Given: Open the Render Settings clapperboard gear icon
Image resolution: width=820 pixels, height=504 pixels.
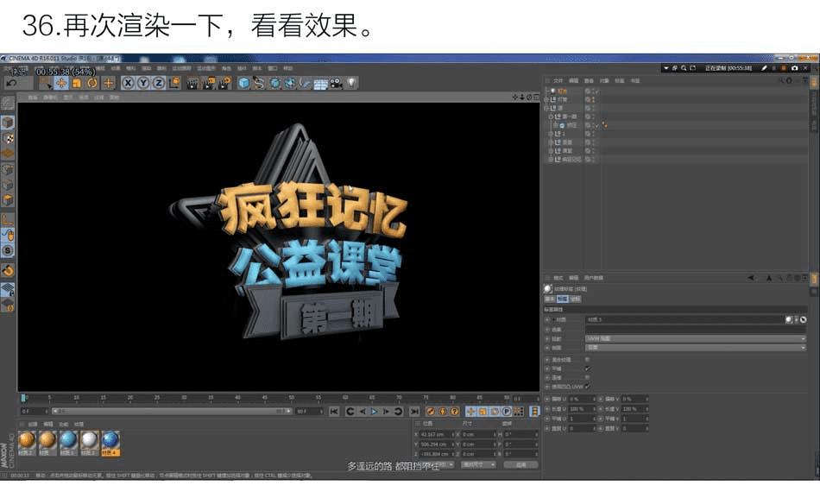Looking at the screenshot, I should tap(225, 83).
